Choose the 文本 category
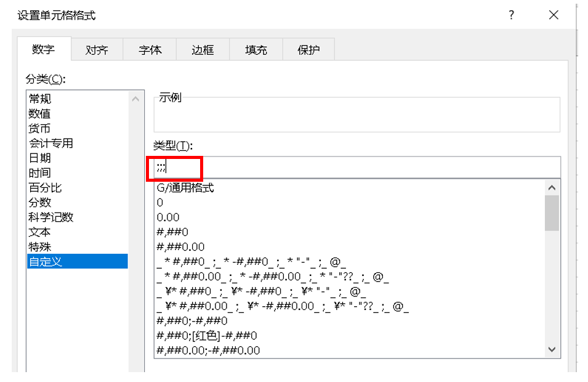 (x=78, y=232)
